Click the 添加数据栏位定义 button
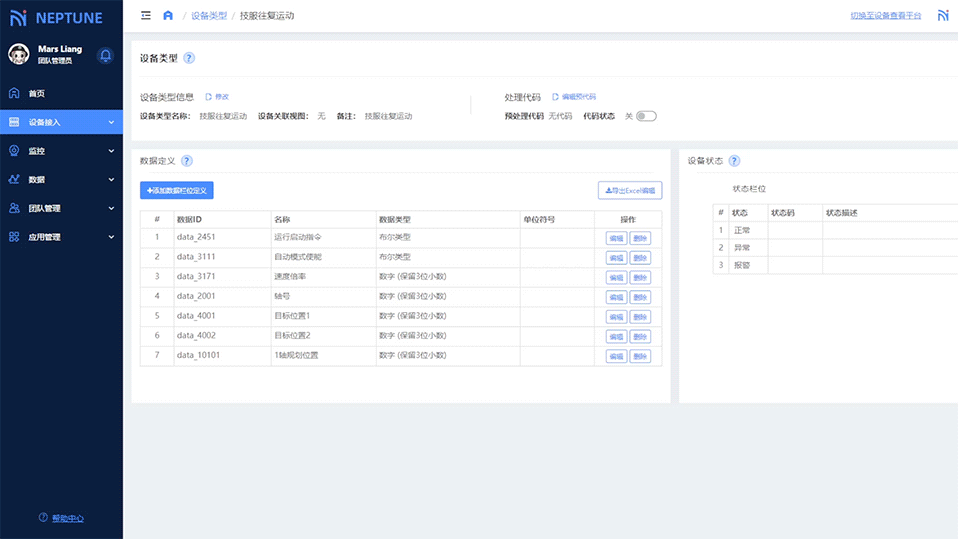 (177, 190)
